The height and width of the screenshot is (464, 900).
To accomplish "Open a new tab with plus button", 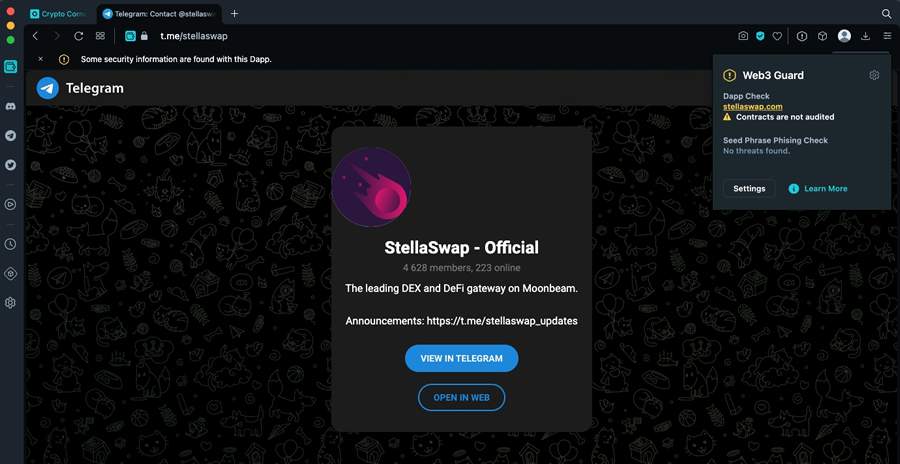I will tap(235, 14).
